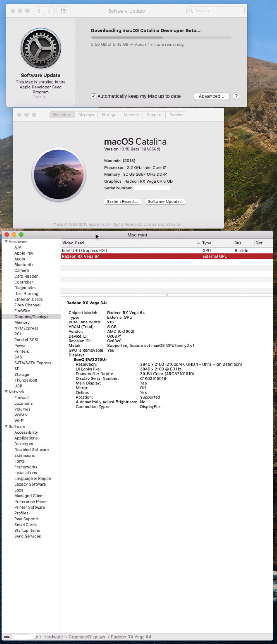Toggle Automatically keep my Mac up to date
The height and width of the screenshot is (644, 277).
point(93,96)
